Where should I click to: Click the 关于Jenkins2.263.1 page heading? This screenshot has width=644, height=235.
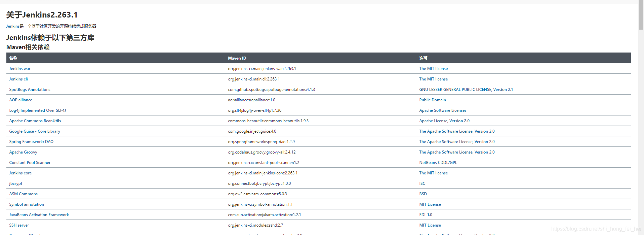(42, 15)
